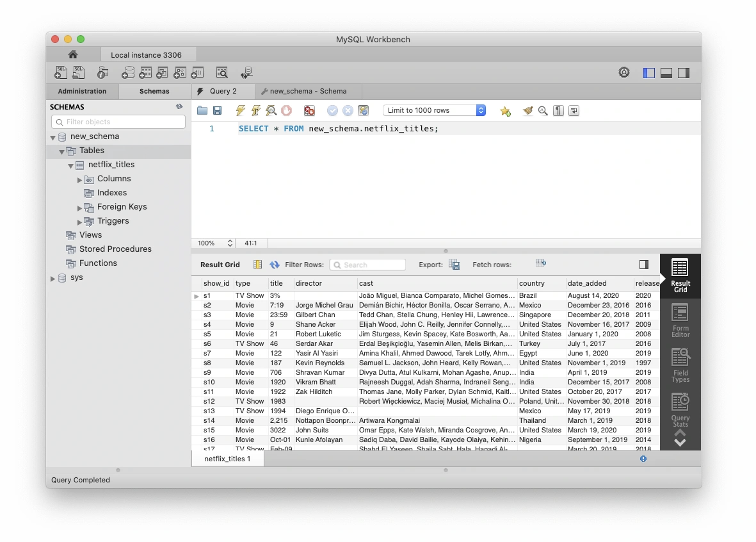Export the recordset from the result grid
Image resolution: width=756 pixels, height=542 pixels.
454,264
